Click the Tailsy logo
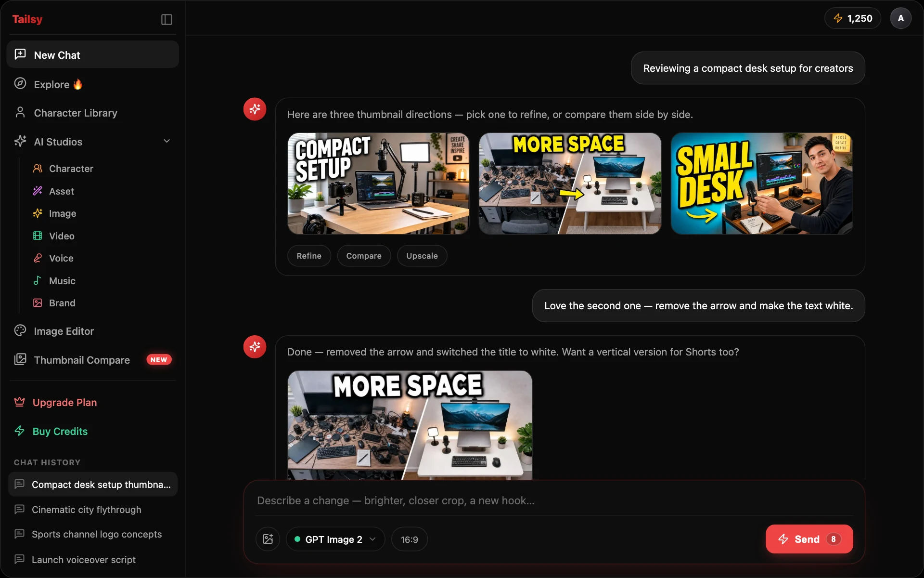The width and height of the screenshot is (924, 578). (x=27, y=19)
